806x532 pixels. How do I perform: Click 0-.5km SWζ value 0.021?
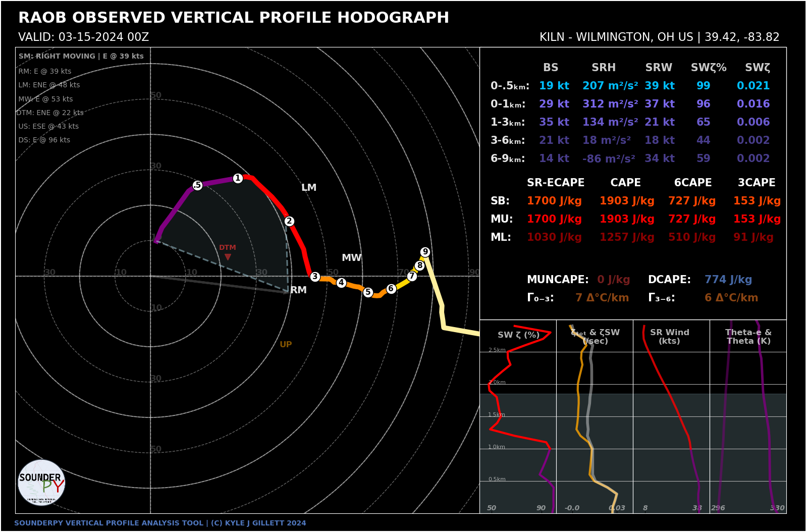[x=753, y=86]
